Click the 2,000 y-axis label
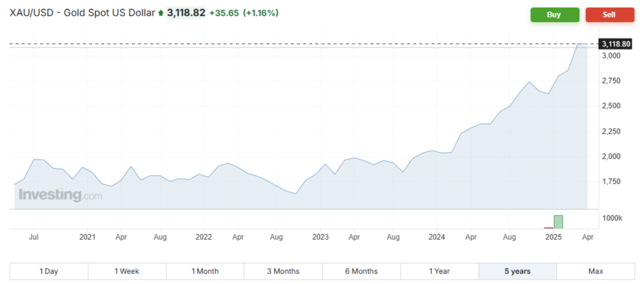Image resolution: width=644 pixels, height=284 pixels. pos(612,157)
